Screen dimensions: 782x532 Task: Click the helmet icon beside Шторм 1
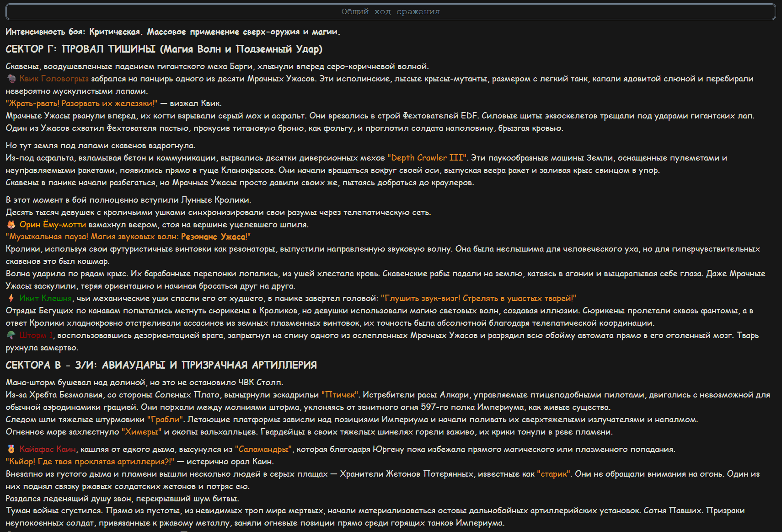coord(11,335)
